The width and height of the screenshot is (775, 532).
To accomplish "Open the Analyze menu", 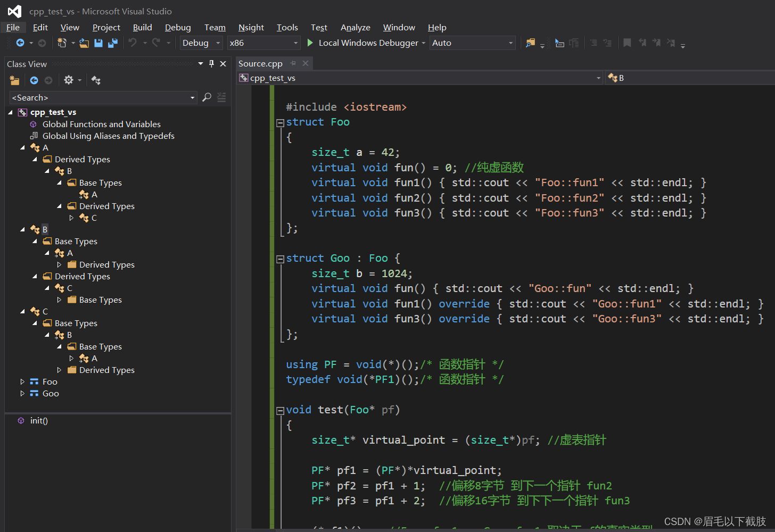I will [x=356, y=27].
